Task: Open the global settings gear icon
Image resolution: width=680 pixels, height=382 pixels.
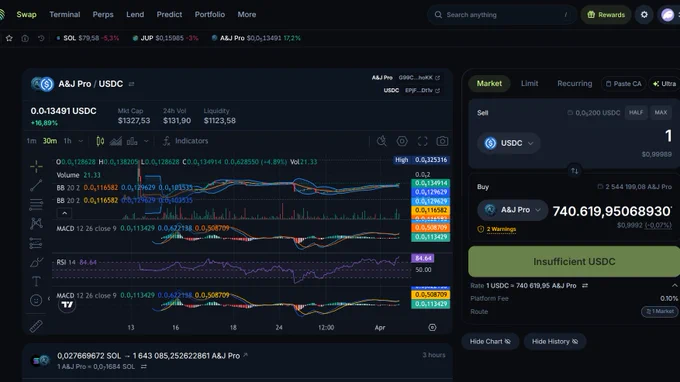Action: tap(644, 15)
